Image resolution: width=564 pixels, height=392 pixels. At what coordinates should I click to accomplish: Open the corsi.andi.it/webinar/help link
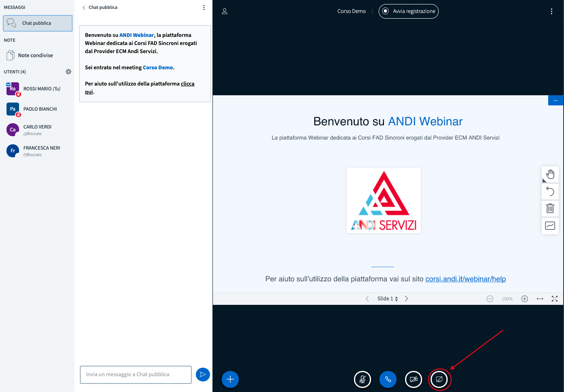coord(465,279)
